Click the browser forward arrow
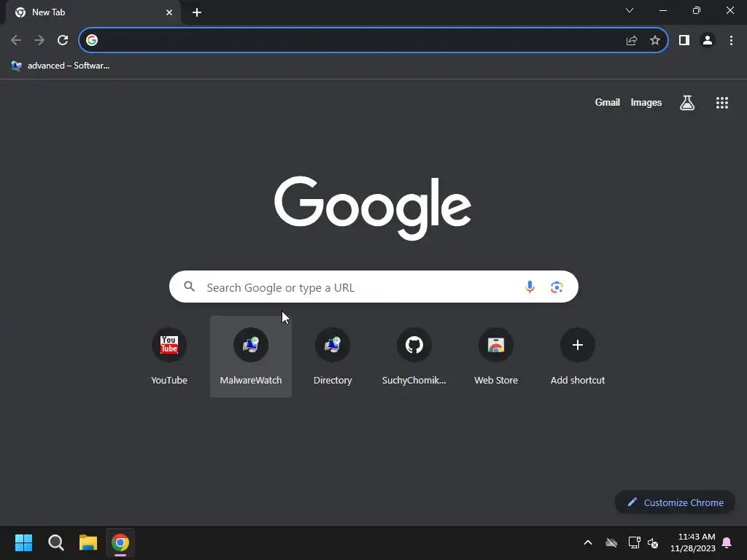The height and width of the screenshot is (560, 747). pyautogui.click(x=39, y=40)
